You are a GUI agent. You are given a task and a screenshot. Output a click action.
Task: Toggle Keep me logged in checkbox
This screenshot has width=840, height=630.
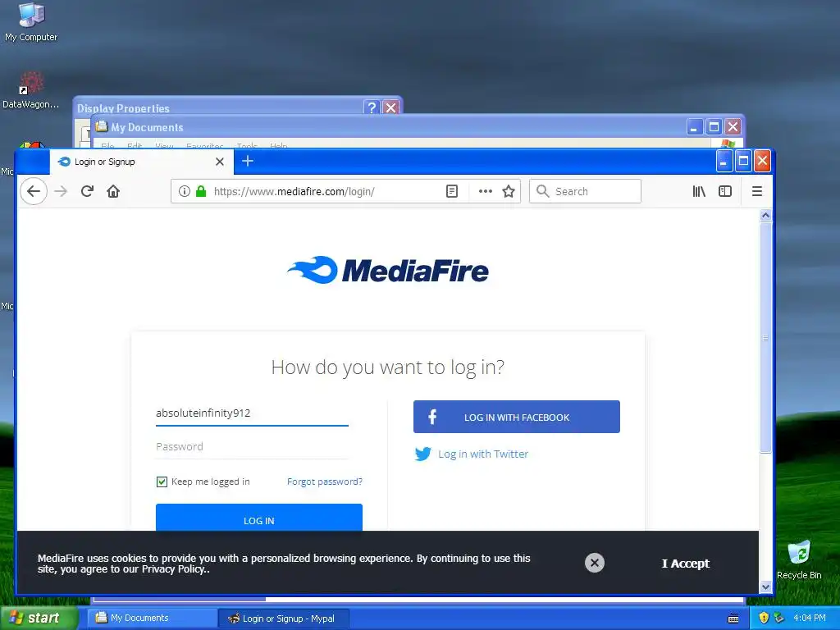click(x=162, y=482)
